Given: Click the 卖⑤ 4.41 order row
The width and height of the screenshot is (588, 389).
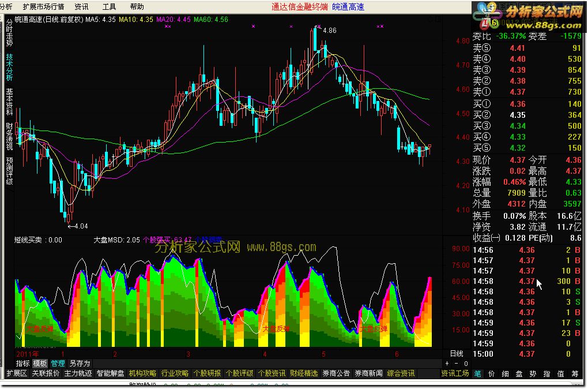Looking at the screenshot, I should [527, 48].
